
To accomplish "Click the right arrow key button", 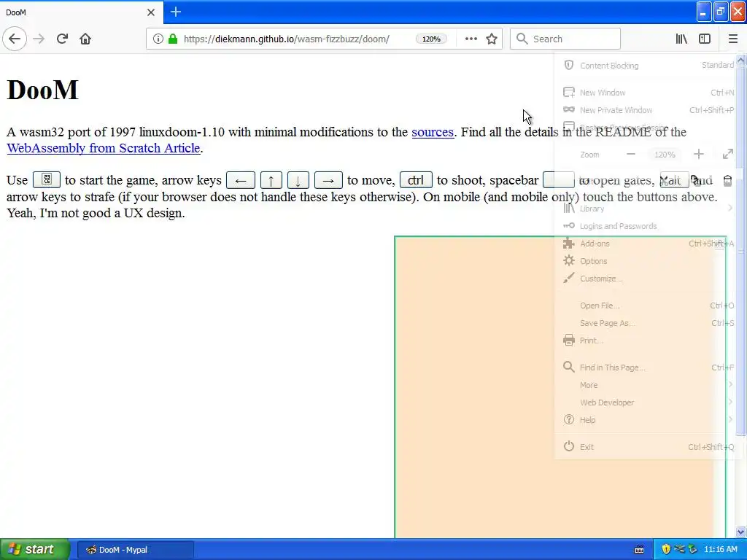I will 328,181.
